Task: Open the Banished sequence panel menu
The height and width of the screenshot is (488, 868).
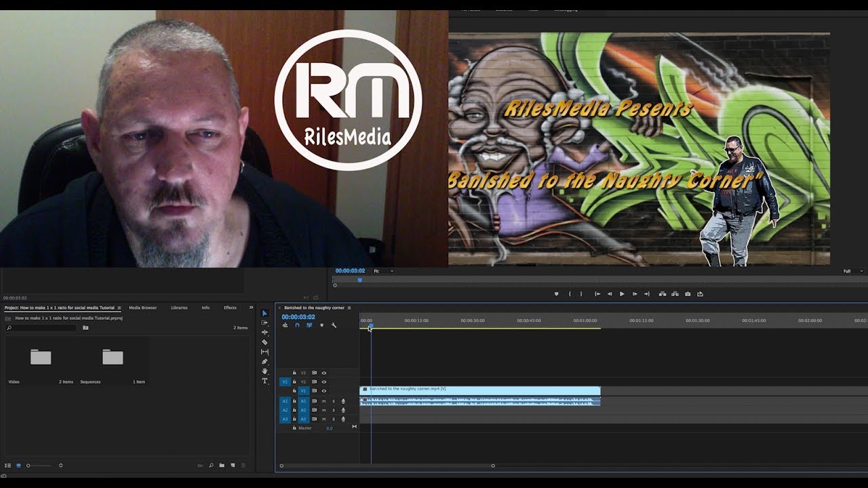Action: pos(349,308)
